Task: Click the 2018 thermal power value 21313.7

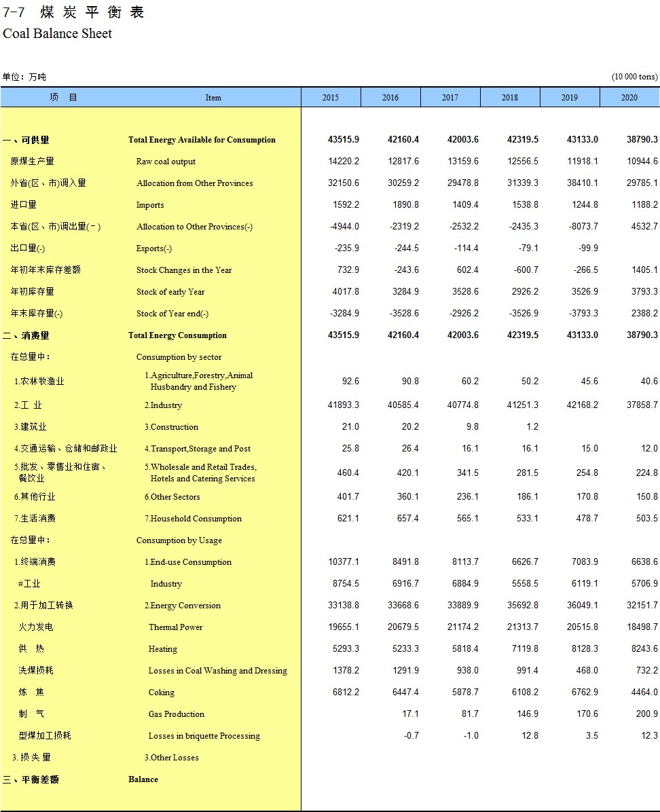Action: 523,627
